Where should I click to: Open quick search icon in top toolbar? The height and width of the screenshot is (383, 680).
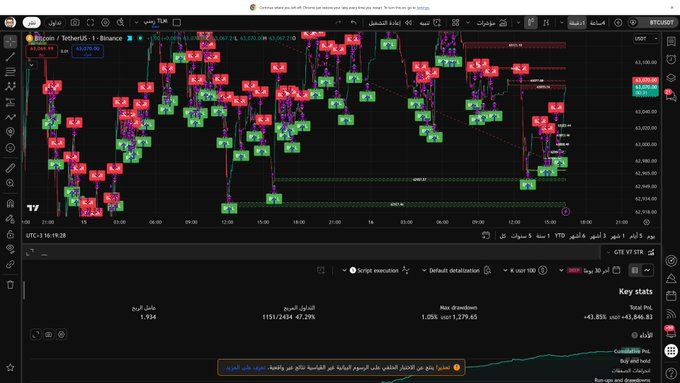point(121,22)
